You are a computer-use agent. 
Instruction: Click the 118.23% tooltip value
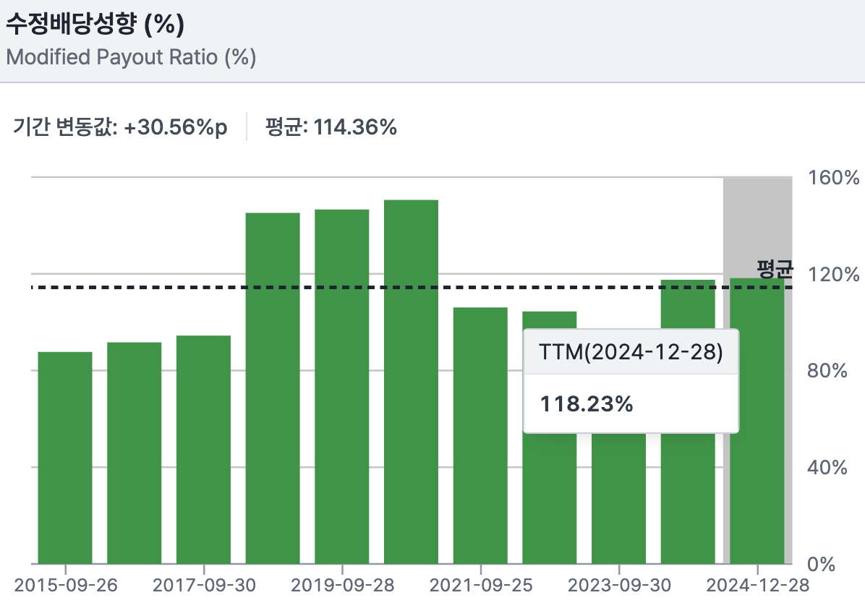(x=587, y=403)
